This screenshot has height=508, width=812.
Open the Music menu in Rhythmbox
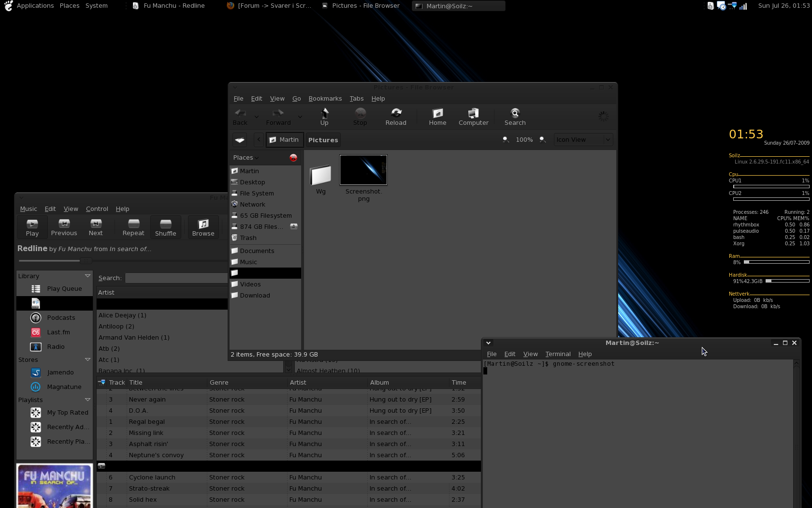click(x=29, y=209)
